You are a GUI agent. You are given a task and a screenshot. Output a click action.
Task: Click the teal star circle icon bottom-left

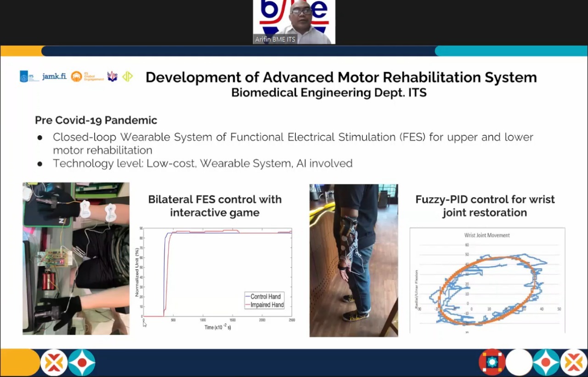pyautogui.click(x=82, y=363)
